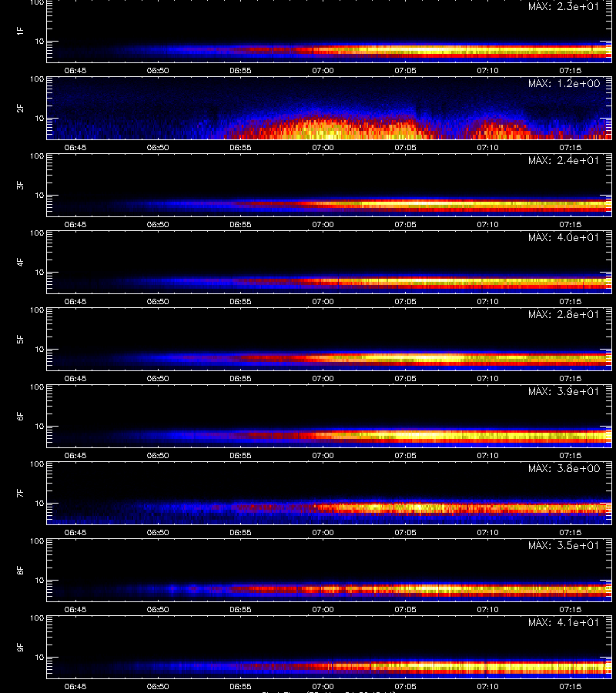Click the 07:10 time label under 9F panel
Viewport: 616px width, 693px height.
(x=488, y=686)
